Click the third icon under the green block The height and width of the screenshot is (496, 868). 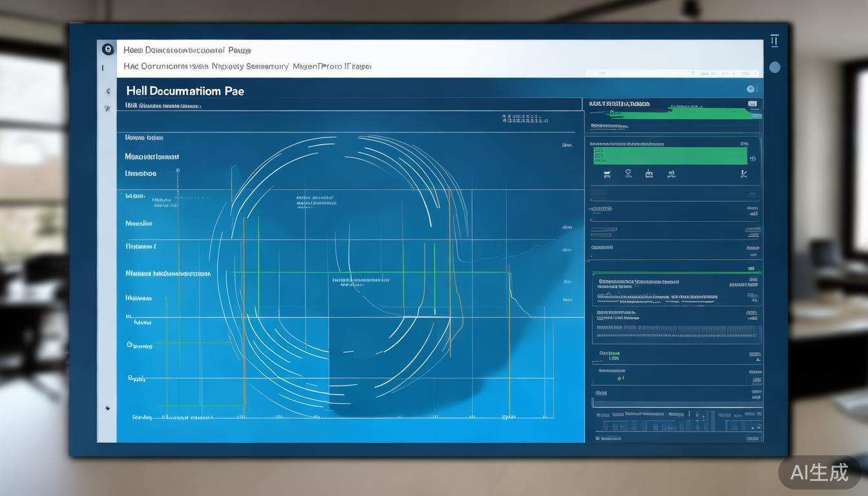[649, 174]
